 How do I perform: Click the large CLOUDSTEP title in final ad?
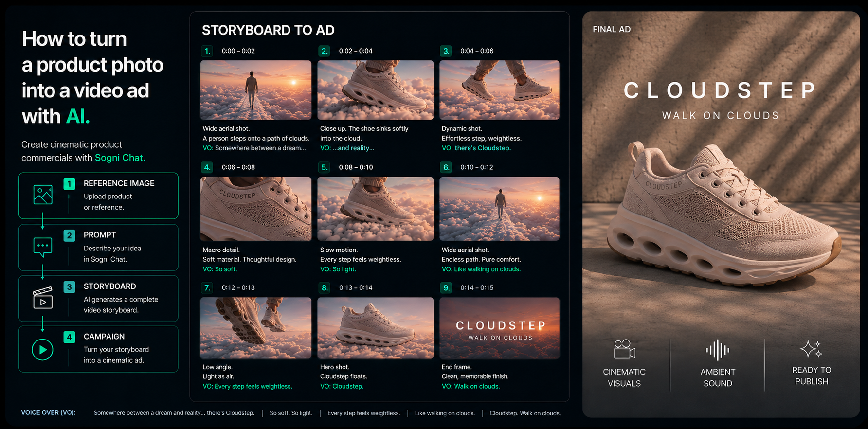click(720, 90)
